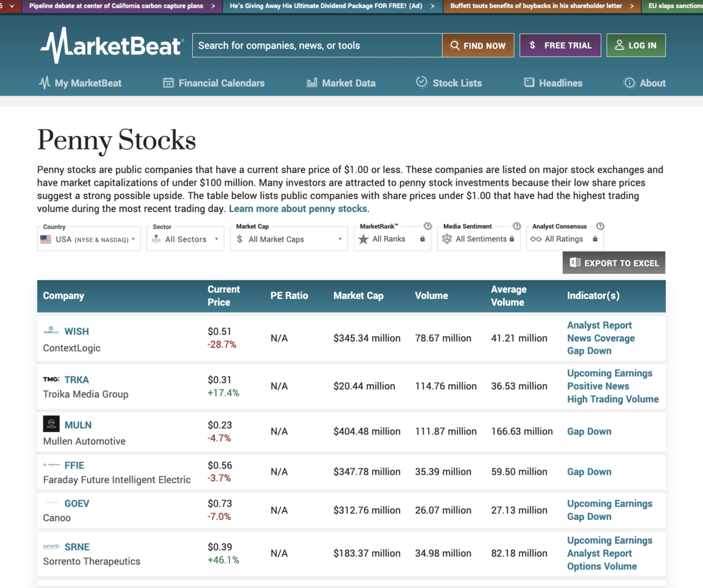Image resolution: width=703 pixels, height=588 pixels.
Task: Click the Mullen Automotive logo
Action: (51, 424)
